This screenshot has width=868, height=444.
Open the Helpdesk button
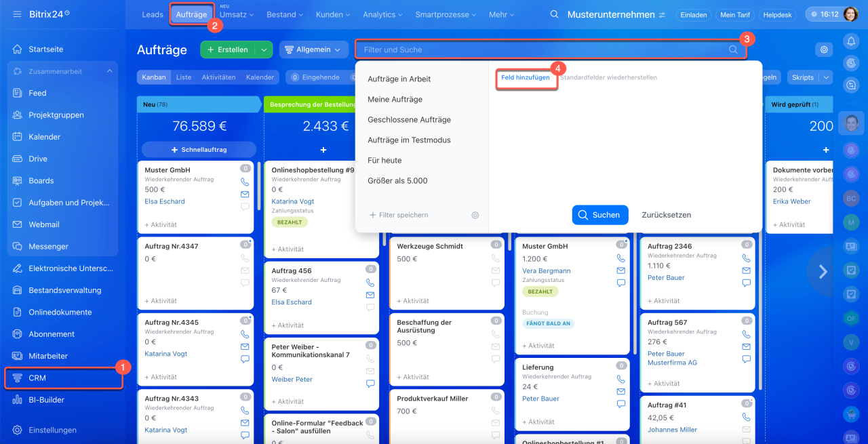coord(777,14)
